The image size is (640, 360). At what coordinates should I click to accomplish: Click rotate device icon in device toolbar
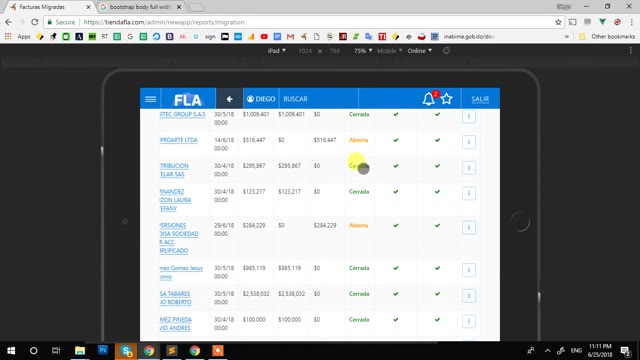pyautogui.click(x=446, y=51)
